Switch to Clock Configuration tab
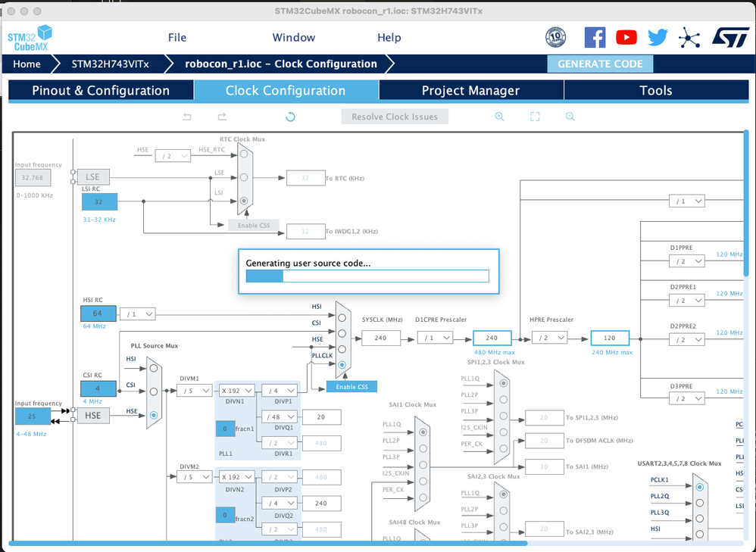 click(x=286, y=91)
